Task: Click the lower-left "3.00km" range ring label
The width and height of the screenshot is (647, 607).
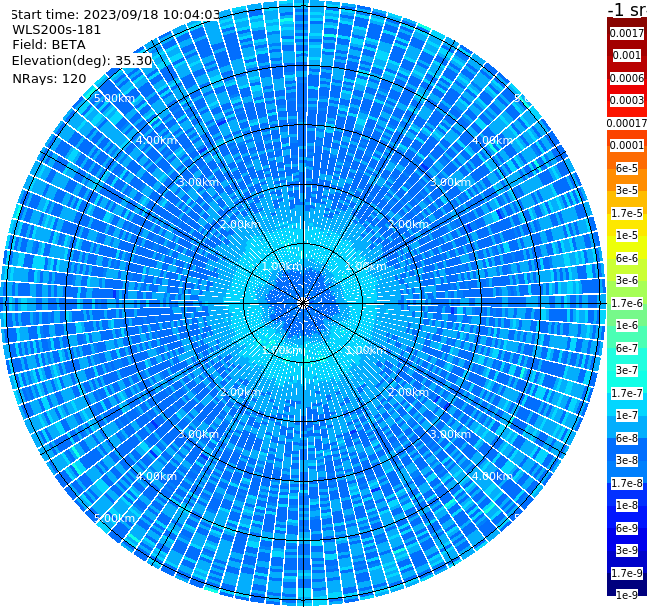Action: (198, 434)
